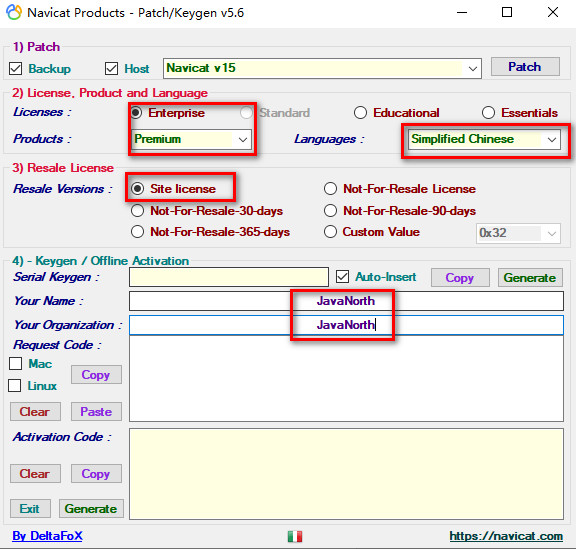Disable the Auto-Insert checkbox
The width and height of the screenshot is (576, 549).
coord(342,277)
